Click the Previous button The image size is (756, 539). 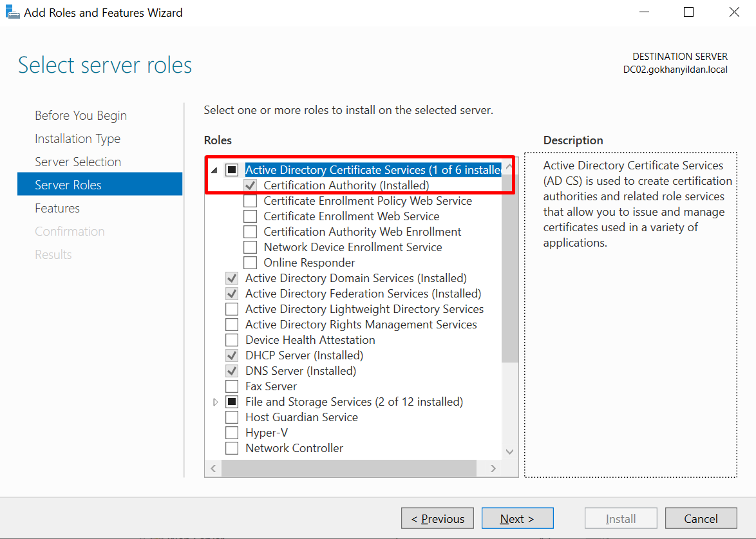[x=437, y=518]
